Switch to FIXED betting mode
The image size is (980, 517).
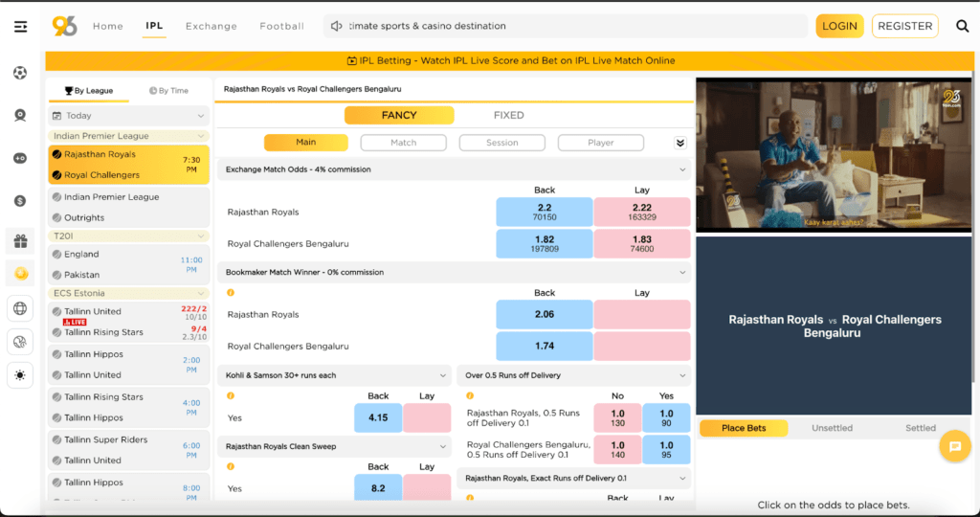pyautogui.click(x=508, y=115)
